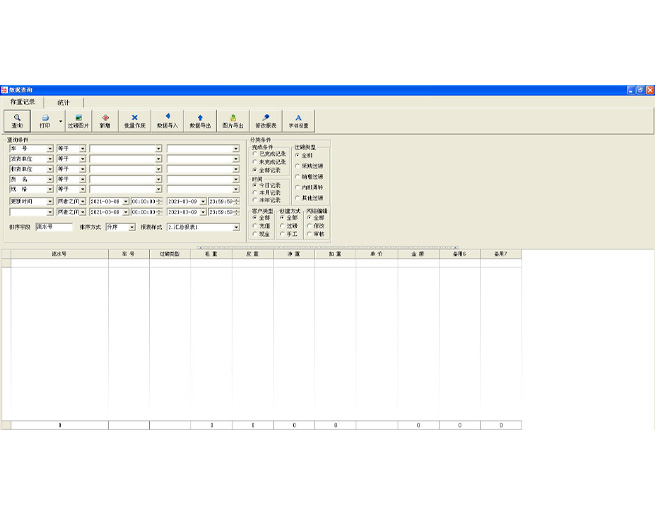The image size is (655, 515).
Task: Select the 本月记录 radio option
Action: coord(255,192)
